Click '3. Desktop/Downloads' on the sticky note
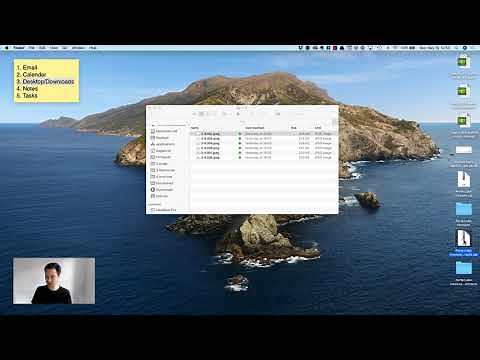The width and height of the screenshot is (480, 360). click(45, 82)
